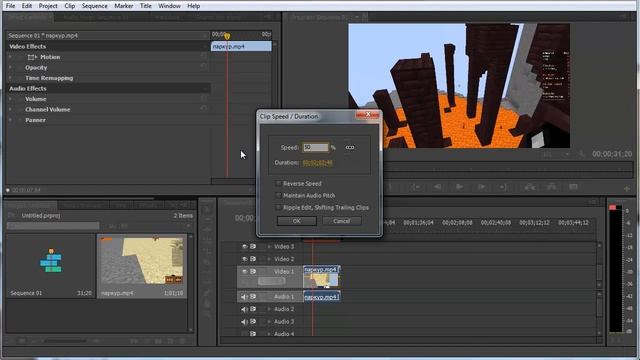Step forward one frame in Program Monitor
The width and height of the screenshot is (640, 360).
(x=481, y=187)
